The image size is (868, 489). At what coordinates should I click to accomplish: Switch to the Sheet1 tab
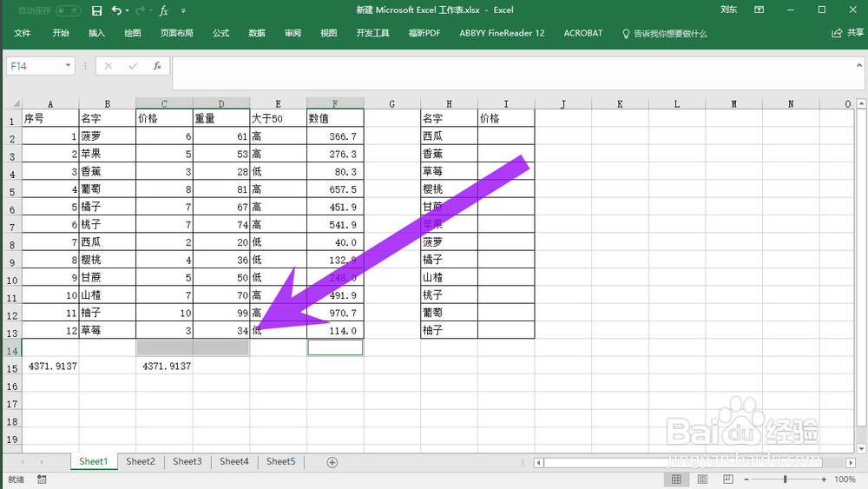click(94, 461)
